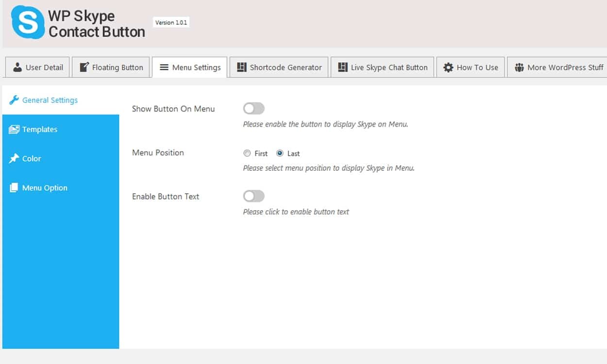The height and width of the screenshot is (364, 607).
Task: Select the First menu position radio
Action: 247,153
